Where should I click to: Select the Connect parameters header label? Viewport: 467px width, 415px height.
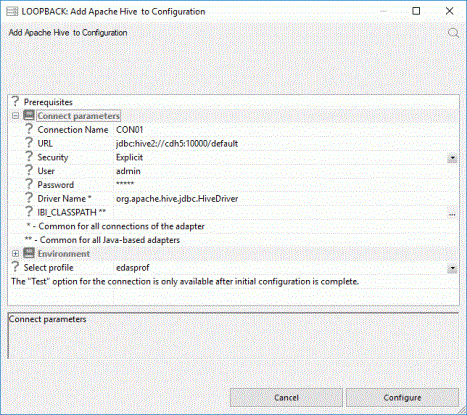coord(78,116)
